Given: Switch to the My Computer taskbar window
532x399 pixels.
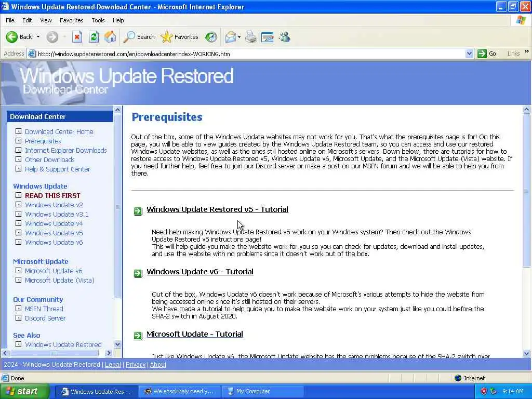Looking at the screenshot, I should click(262, 392).
